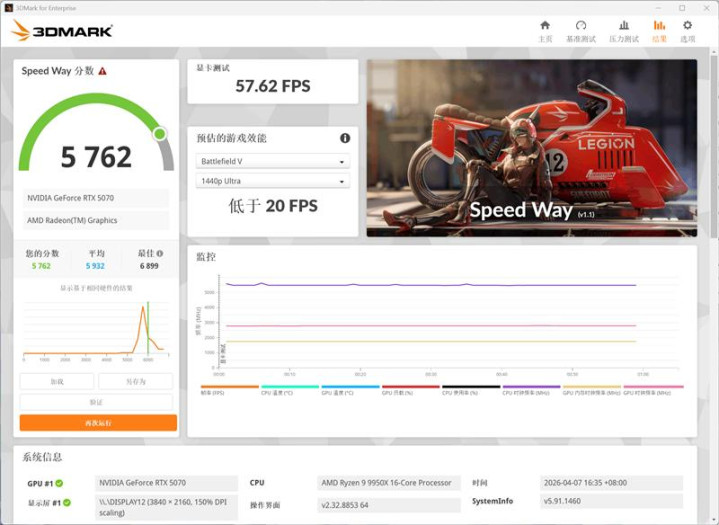Image resolution: width=719 pixels, height=525 pixels.
Task: Toggle the red GPU 负载 (%) legend entry
Action: click(x=411, y=390)
